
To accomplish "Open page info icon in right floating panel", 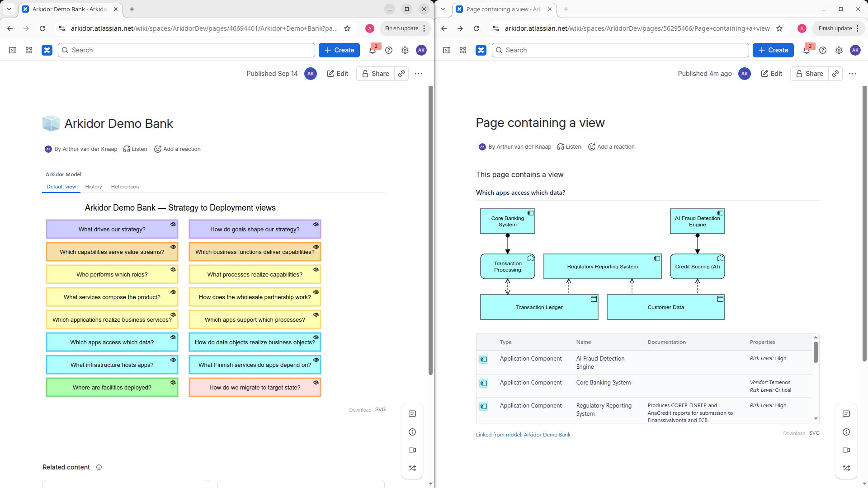I will pos(846,432).
